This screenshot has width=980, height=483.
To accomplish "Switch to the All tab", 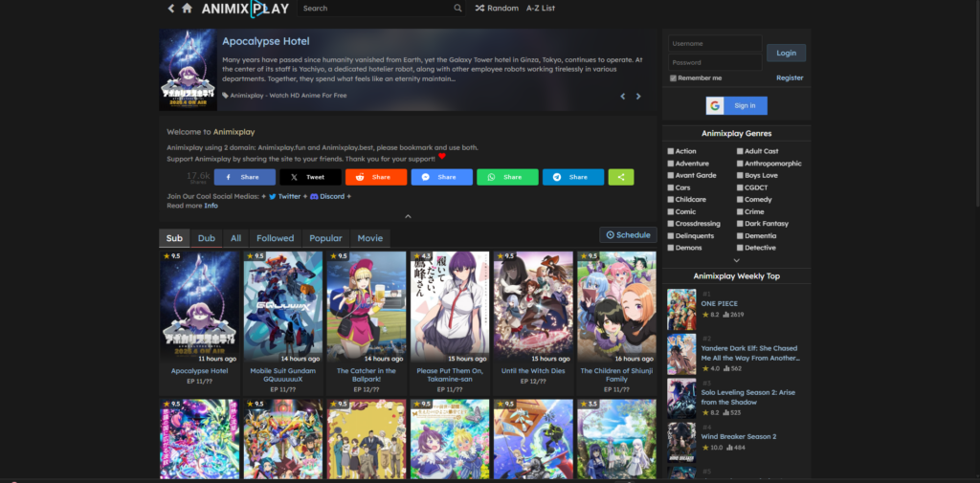I will pos(235,238).
